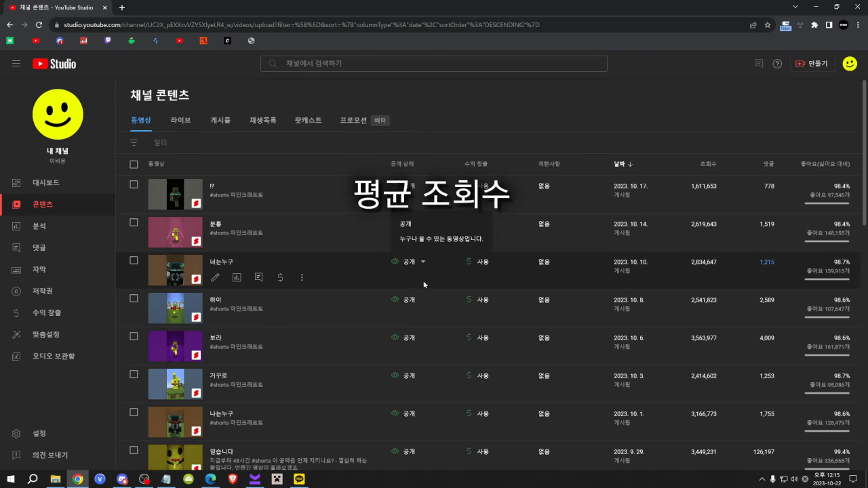Open comments icon for 너는누구 video

tap(258, 277)
